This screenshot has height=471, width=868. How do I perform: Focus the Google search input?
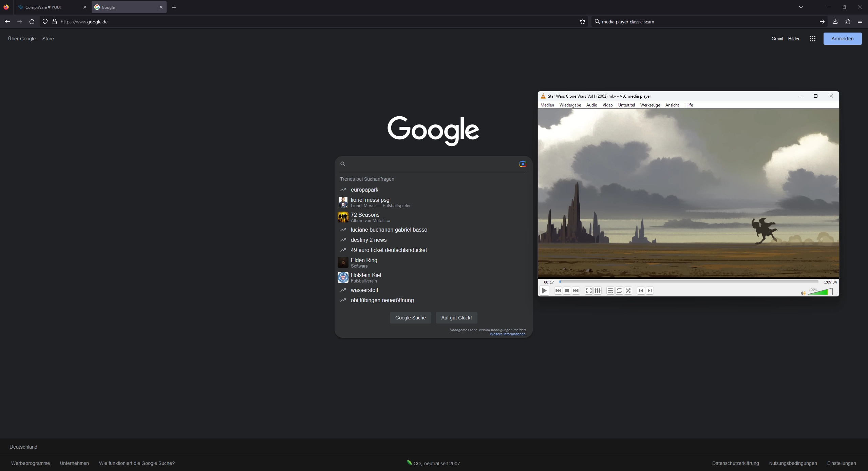pyautogui.click(x=432, y=164)
